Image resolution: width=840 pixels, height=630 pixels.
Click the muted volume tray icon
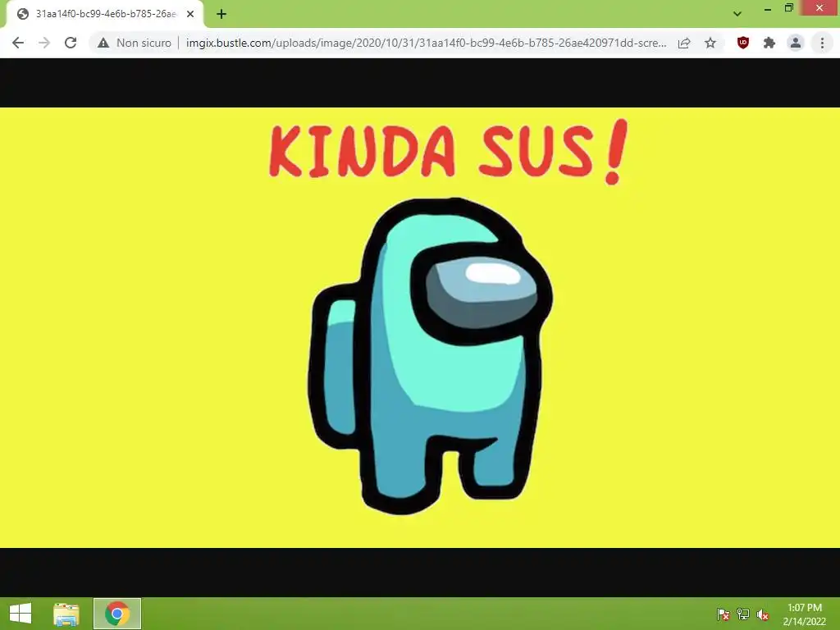(x=763, y=614)
